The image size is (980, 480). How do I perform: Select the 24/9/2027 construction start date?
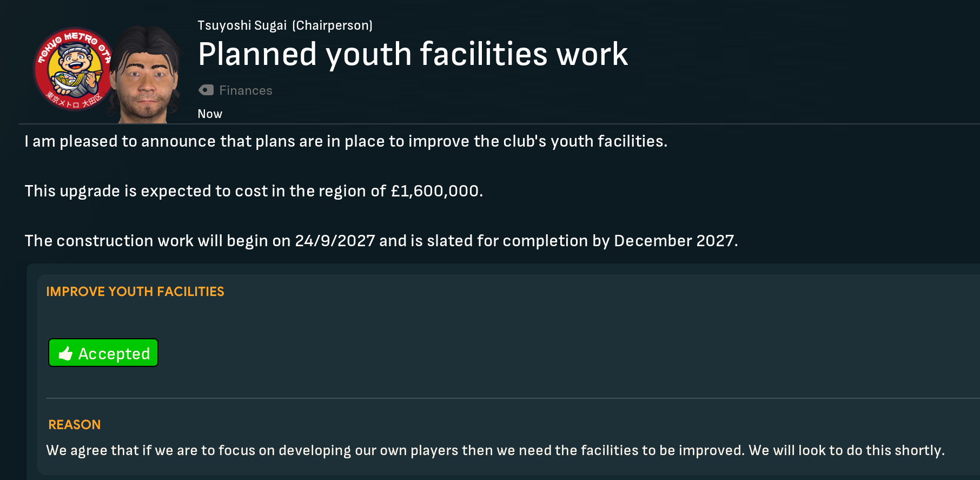335,241
